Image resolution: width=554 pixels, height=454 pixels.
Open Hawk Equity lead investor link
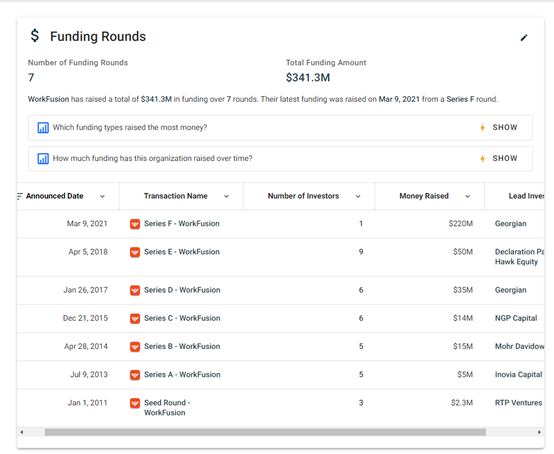click(x=516, y=262)
